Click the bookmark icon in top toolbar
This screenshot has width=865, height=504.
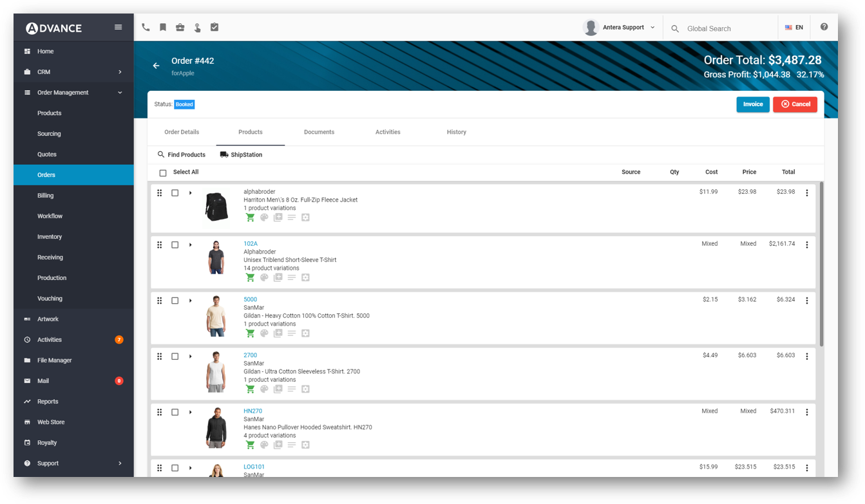(163, 27)
